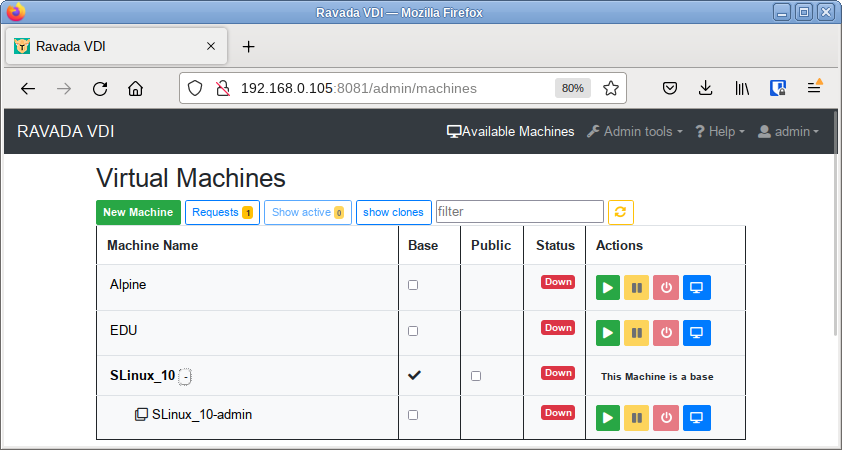Click the orange refresh machines list icon
This screenshot has height=450, width=842.
point(620,212)
